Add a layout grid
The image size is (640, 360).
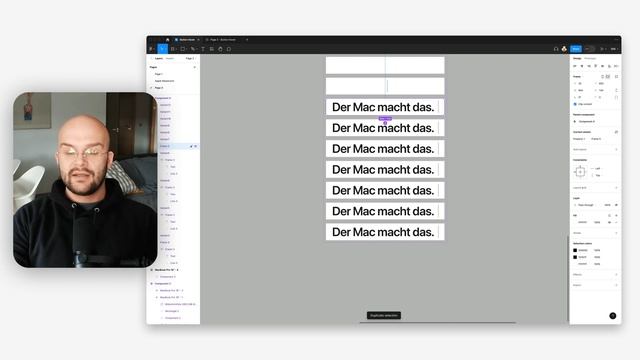pos(616,188)
